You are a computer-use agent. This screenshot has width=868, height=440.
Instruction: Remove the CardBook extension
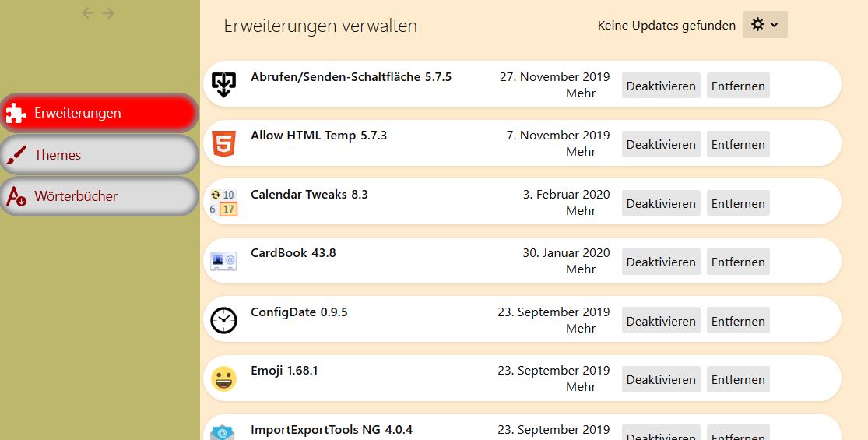(x=738, y=262)
